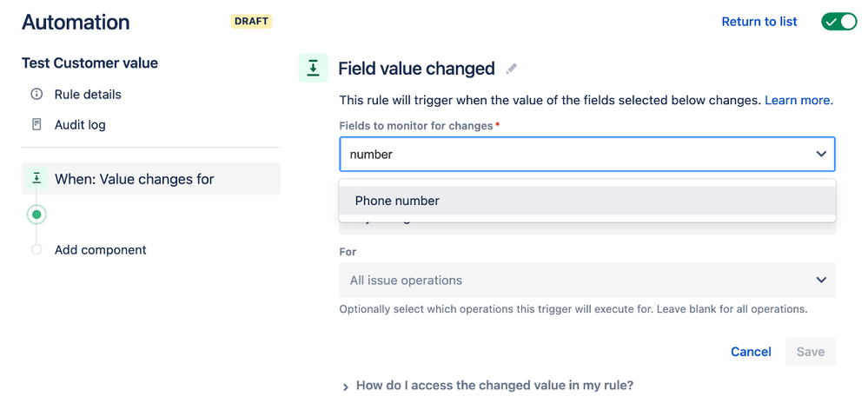Open the Audit log entry
The height and width of the screenshot is (403, 868).
[x=80, y=124]
